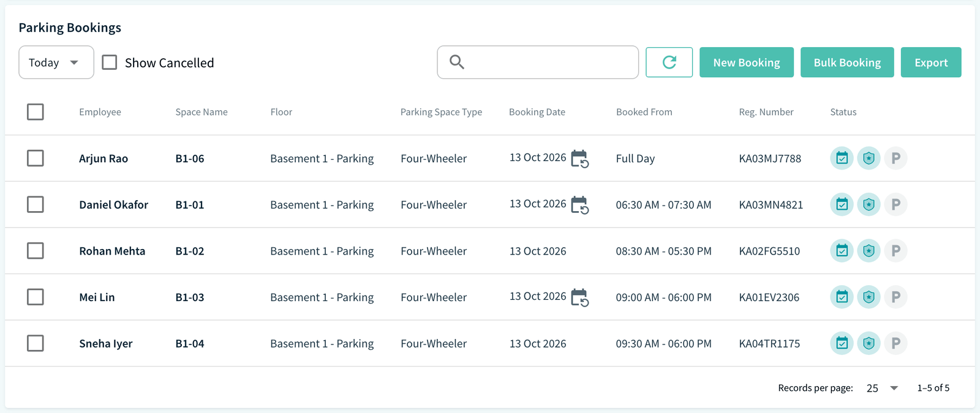Click space name B1-06
This screenshot has height=413, width=980.
[x=190, y=158]
